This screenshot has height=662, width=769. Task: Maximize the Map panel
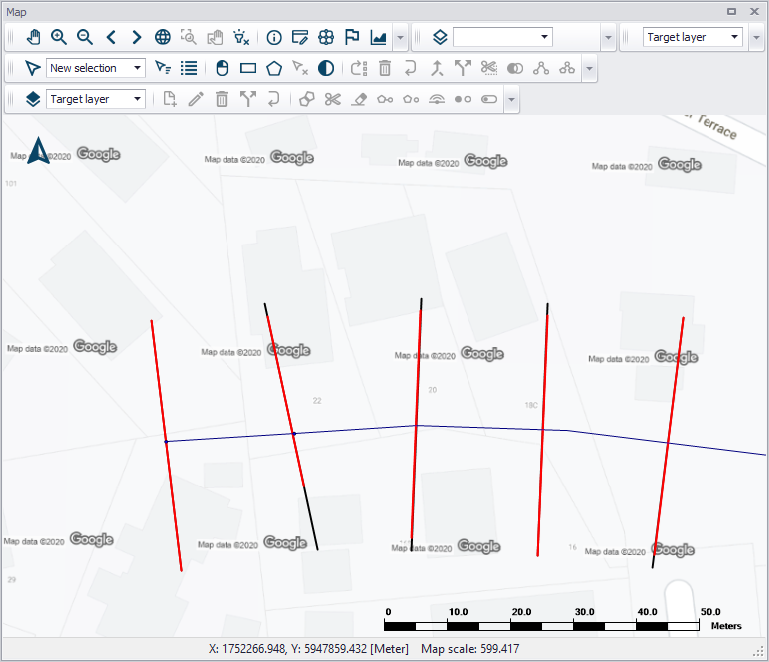coord(731,11)
